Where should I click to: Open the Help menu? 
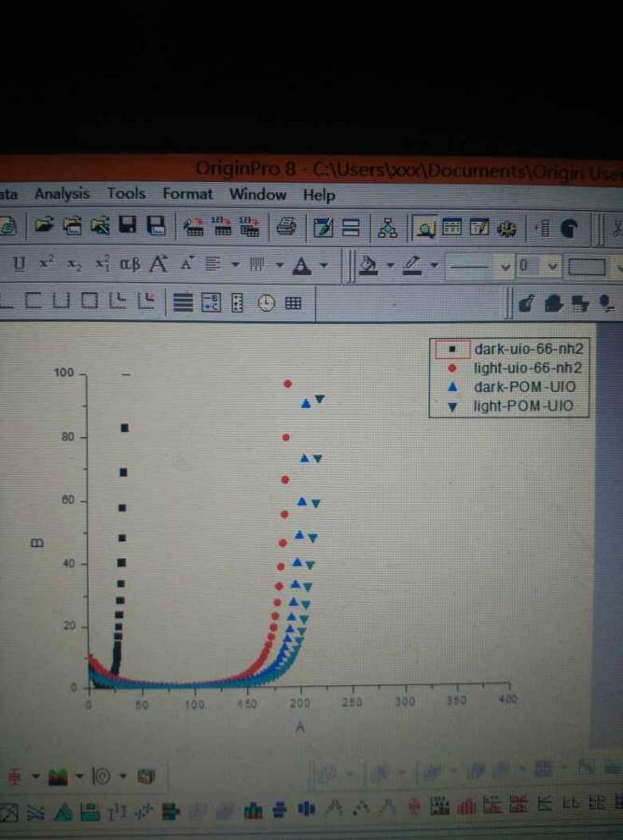[x=319, y=195]
